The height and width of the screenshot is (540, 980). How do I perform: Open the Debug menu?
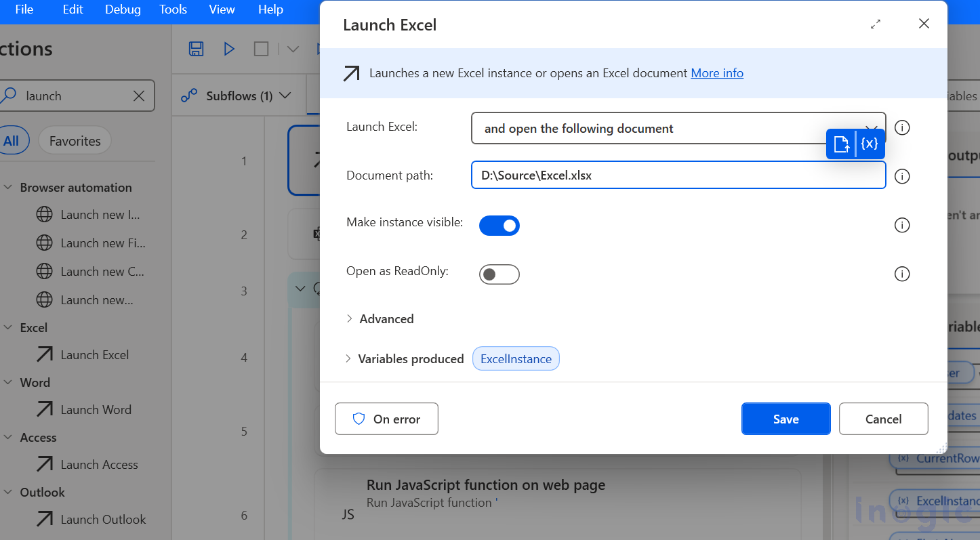coord(123,9)
